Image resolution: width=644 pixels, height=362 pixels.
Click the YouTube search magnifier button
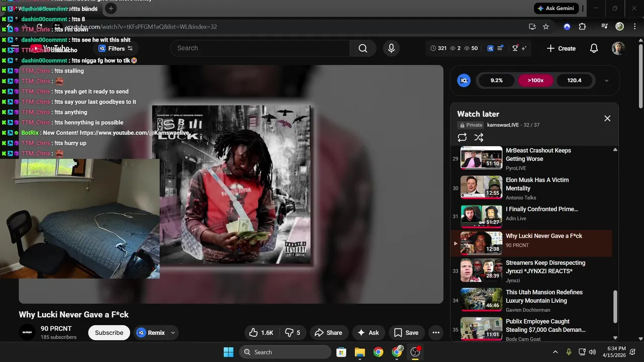363,48
